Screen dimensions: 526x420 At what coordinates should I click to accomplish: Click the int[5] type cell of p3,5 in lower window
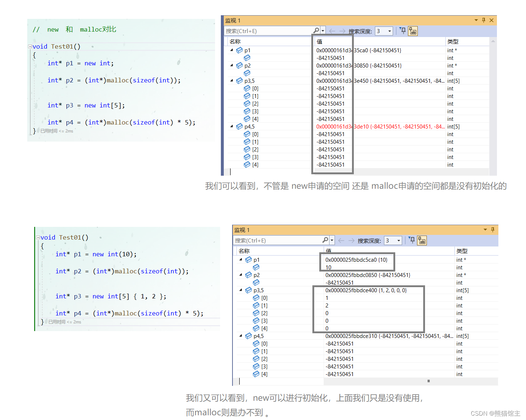click(462, 290)
